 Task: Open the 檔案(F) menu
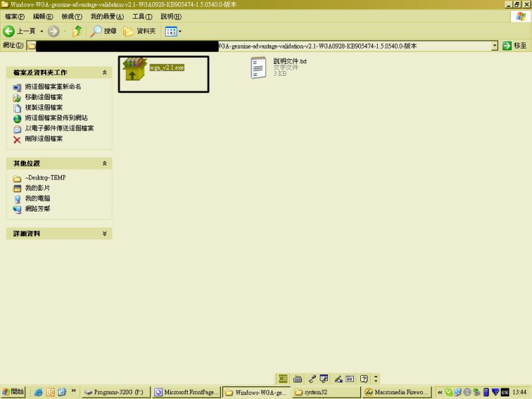coord(15,16)
